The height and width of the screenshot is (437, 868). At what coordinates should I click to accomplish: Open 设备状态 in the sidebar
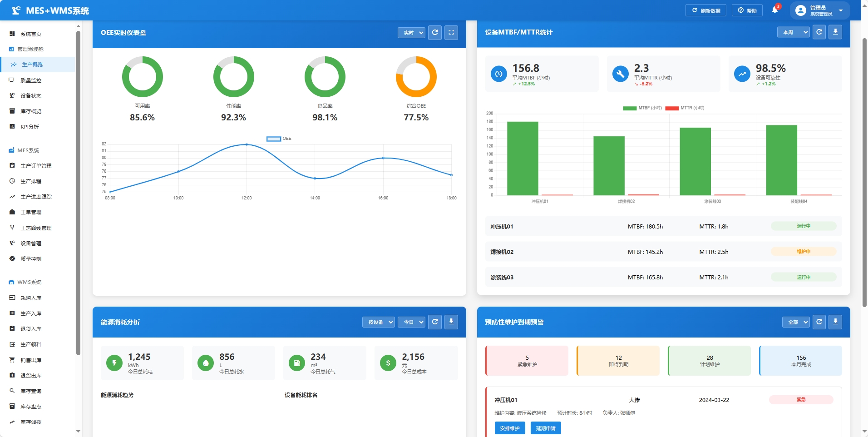[x=31, y=96]
